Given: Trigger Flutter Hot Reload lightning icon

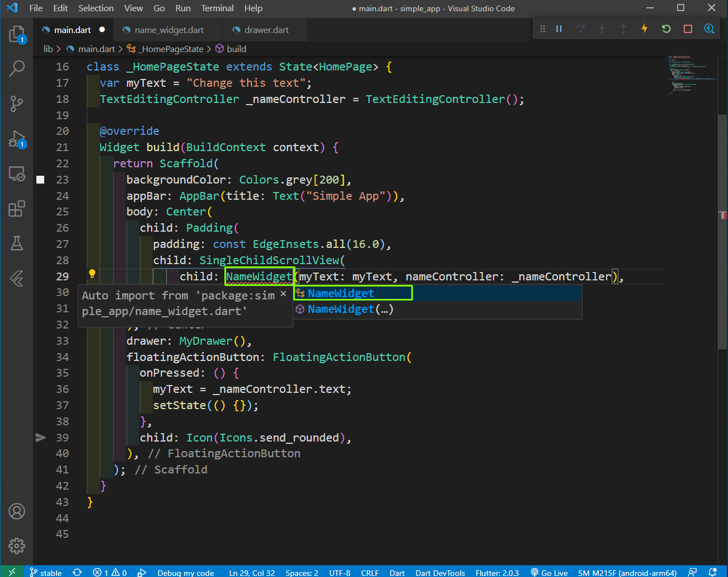Looking at the screenshot, I should click(645, 29).
